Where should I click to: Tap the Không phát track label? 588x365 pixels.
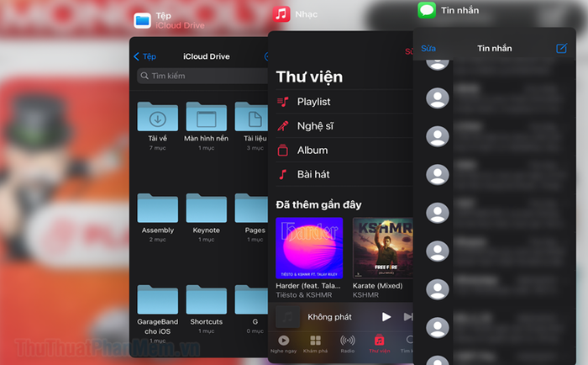click(329, 317)
